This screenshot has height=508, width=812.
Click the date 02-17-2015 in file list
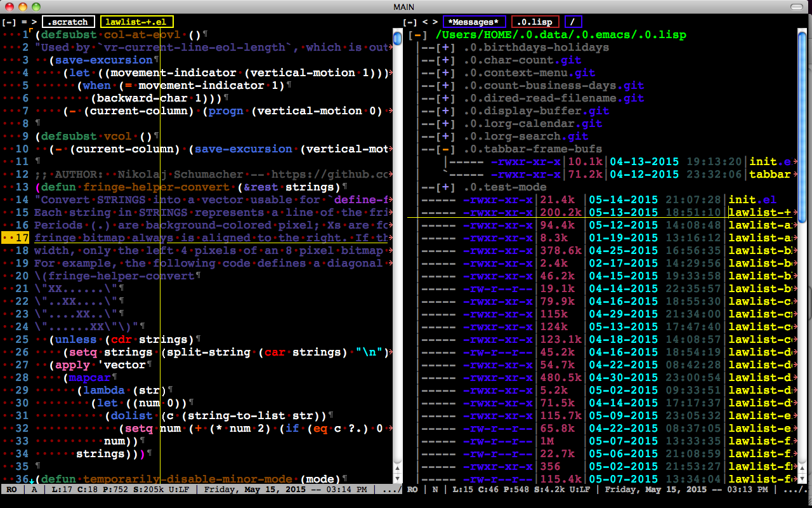(623, 264)
